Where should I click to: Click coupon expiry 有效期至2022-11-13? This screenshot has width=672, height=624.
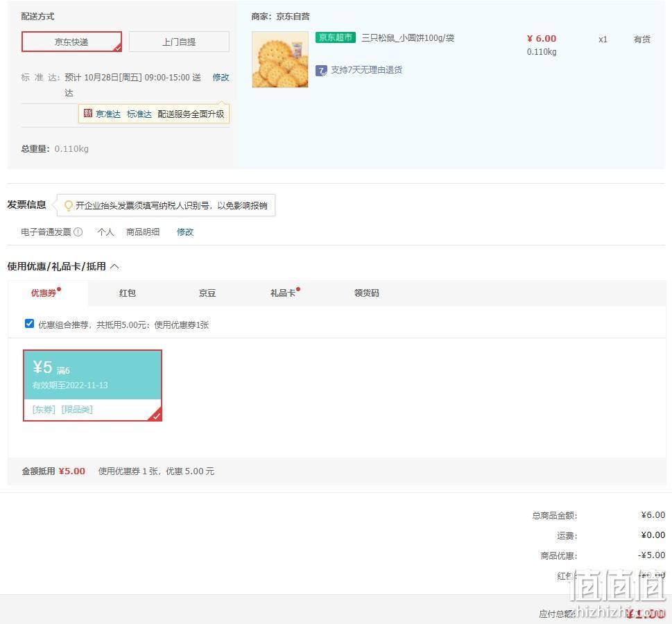(70, 385)
